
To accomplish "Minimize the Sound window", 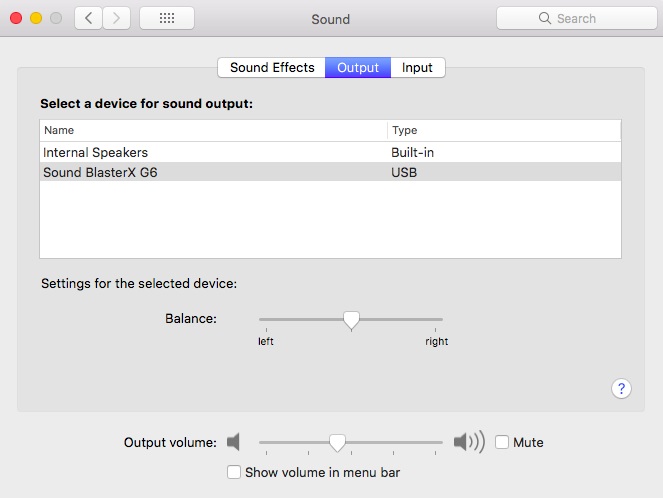I will click(x=36, y=18).
